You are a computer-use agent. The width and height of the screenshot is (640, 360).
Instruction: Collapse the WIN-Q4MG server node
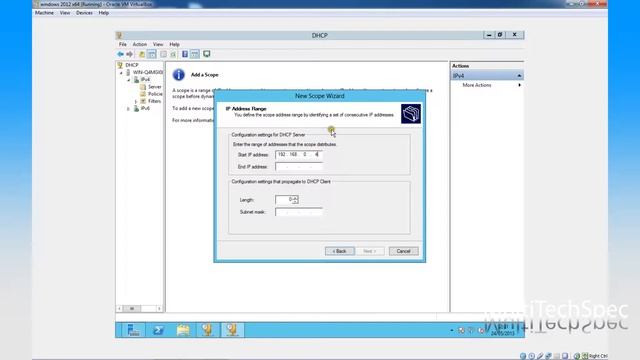[121, 73]
